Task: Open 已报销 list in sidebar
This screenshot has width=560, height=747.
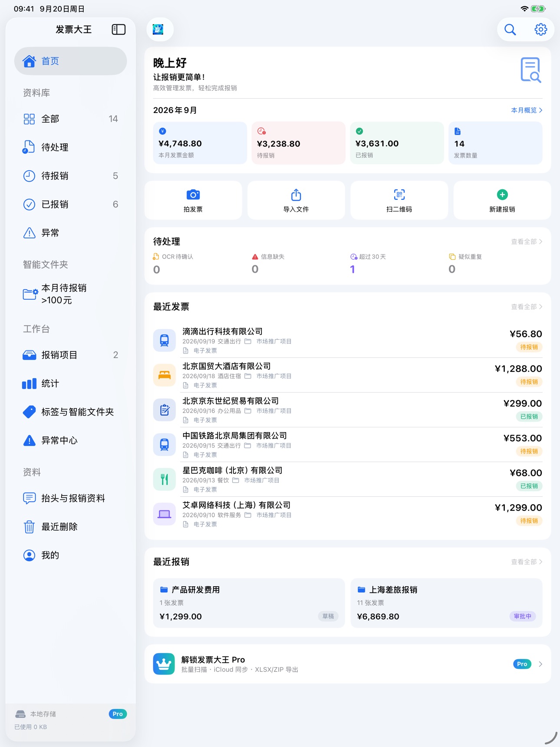Action: [x=71, y=205]
